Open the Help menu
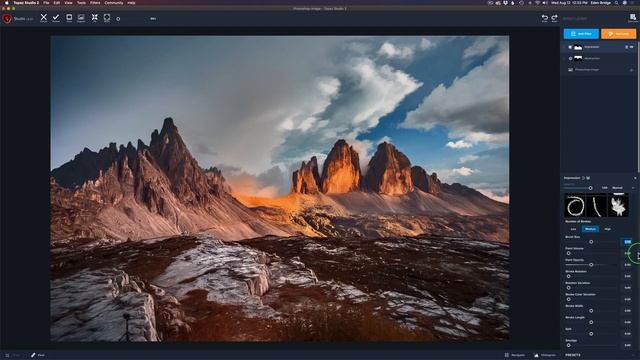The height and width of the screenshot is (360, 640). 131,3
